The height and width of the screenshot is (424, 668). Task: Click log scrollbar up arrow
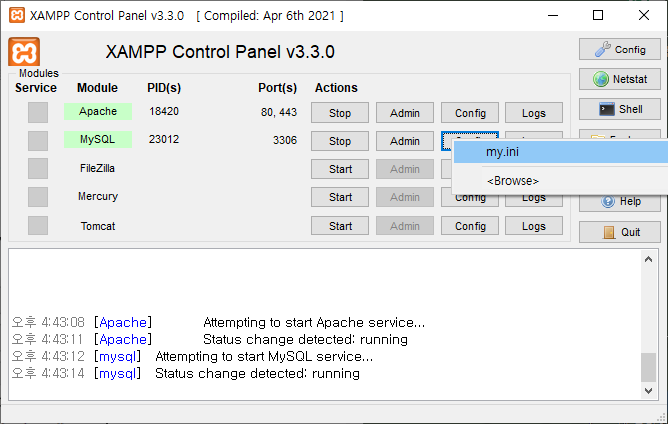pos(648,259)
